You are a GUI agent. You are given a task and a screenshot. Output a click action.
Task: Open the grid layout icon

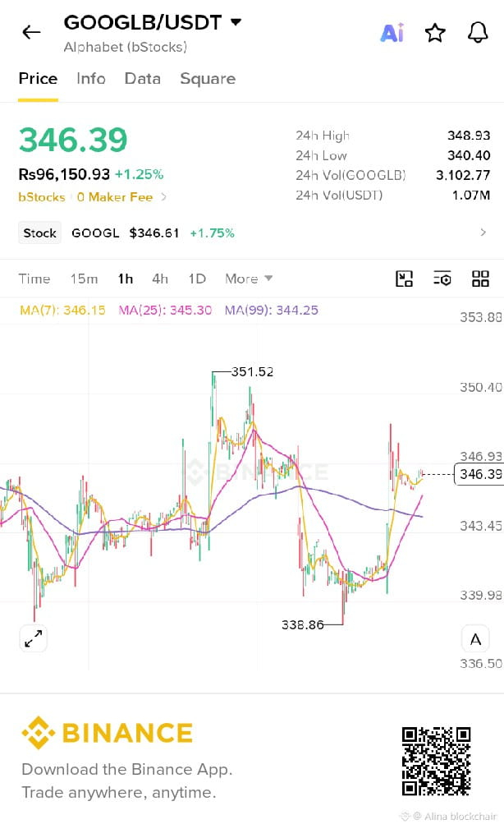pyautogui.click(x=480, y=279)
